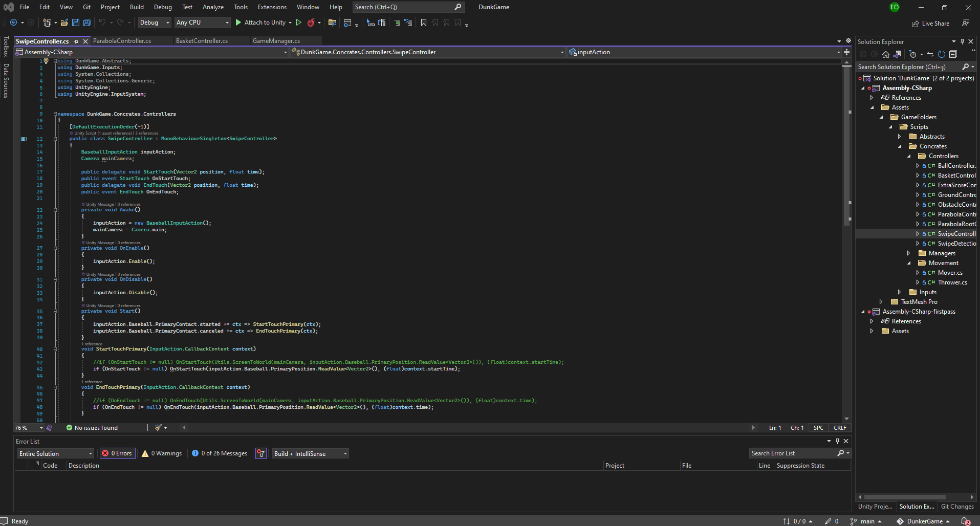Click the Collapse All icon in Solution Explorer
Viewport: 980px width, 526px height.
953,54
